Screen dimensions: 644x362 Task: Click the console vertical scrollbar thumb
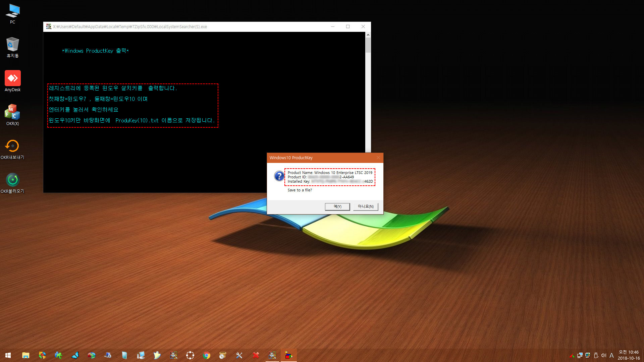[368, 45]
